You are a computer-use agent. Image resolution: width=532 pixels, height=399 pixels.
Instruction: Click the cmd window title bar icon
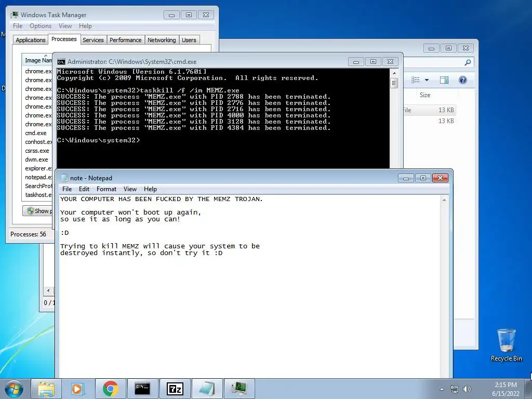[x=61, y=62]
